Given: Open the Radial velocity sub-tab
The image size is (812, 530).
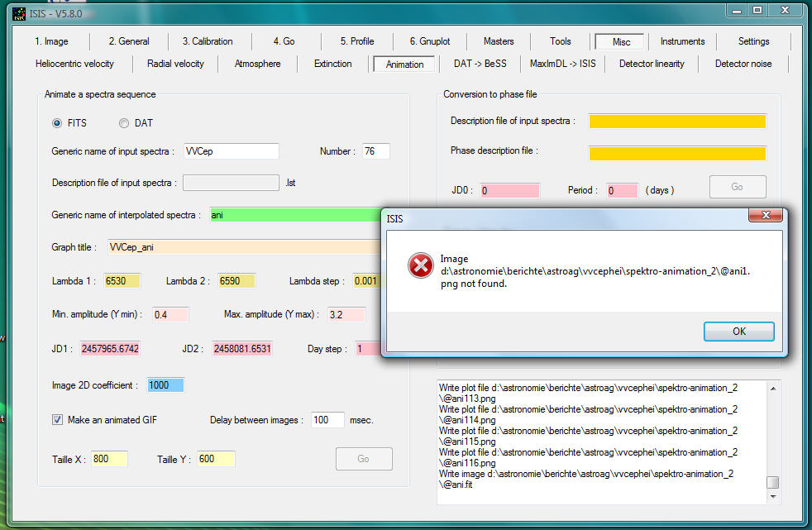Looking at the screenshot, I should [175, 64].
